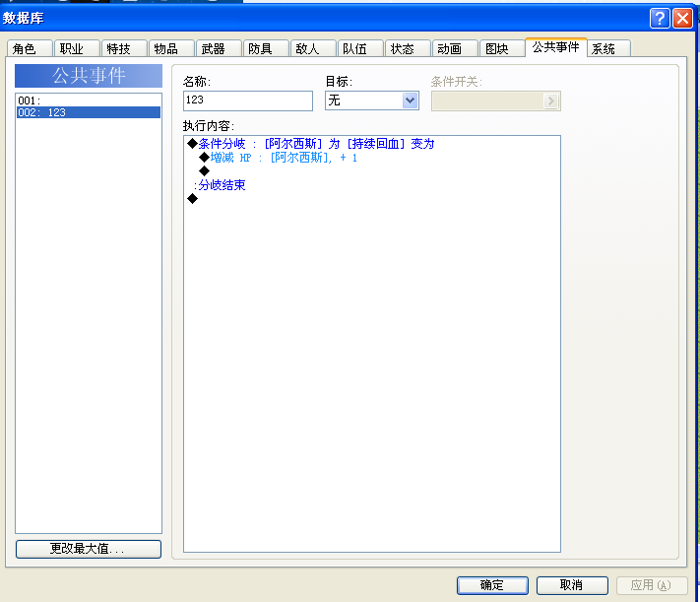The image size is (700, 602).
Task: Open the 状态 tab
Action: tap(408, 48)
